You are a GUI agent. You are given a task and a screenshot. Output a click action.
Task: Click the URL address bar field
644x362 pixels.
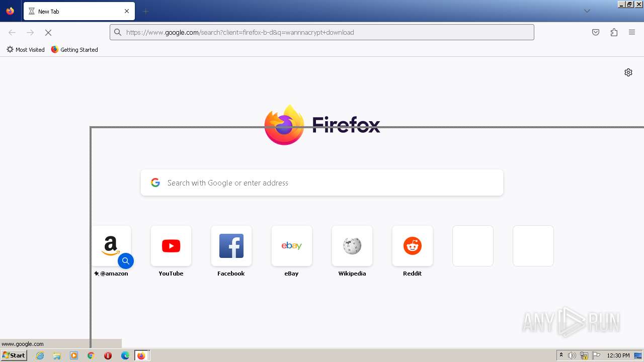(322, 32)
